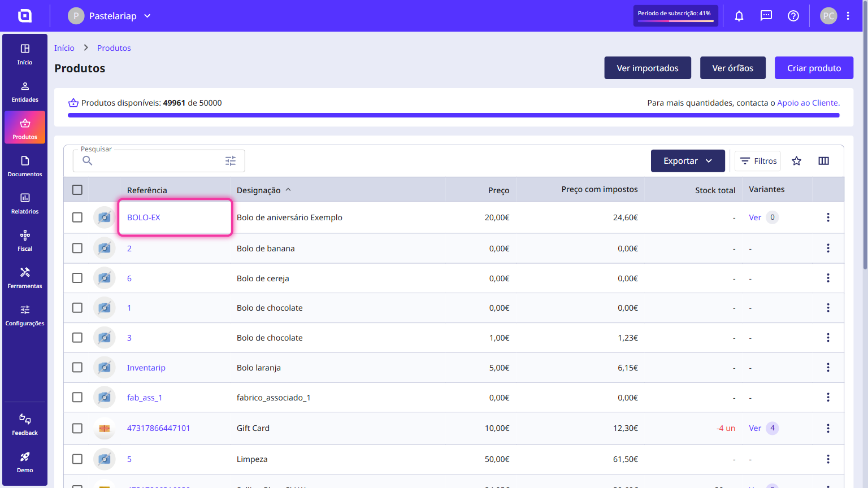Toggle the select-all checkbox in header
Image resolution: width=868 pixels, height=488 pixels.
tap(77, 190)
